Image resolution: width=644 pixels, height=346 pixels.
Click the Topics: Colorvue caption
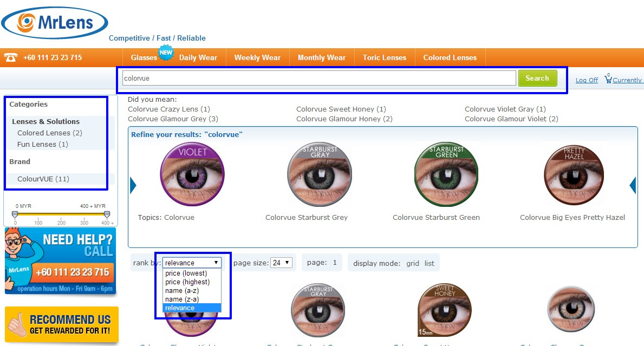pos(166,217)
